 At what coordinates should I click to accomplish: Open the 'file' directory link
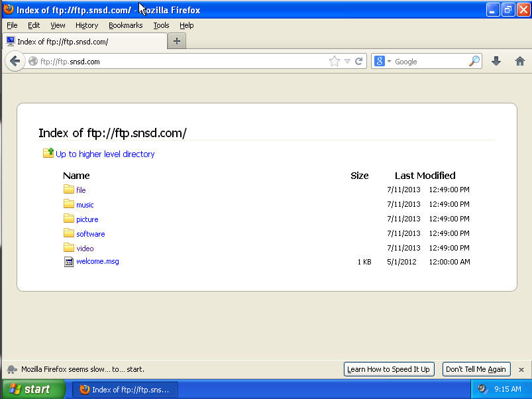tap(81, 190)
